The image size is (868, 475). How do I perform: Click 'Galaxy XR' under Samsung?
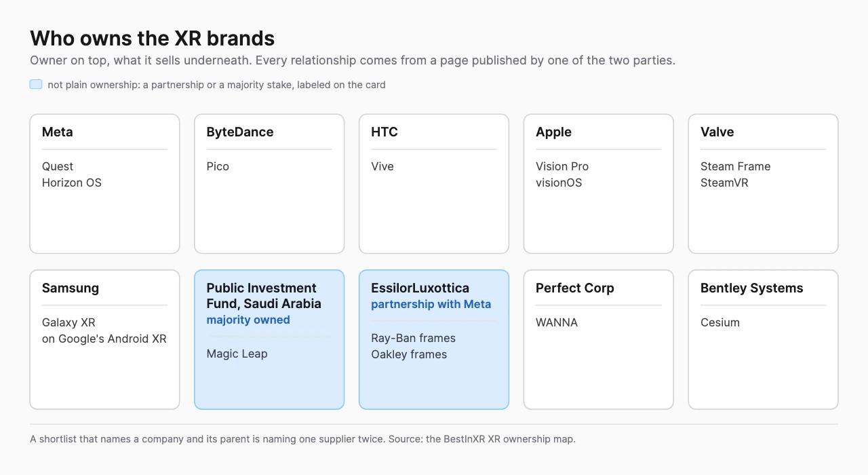click(x=68, y=322)
